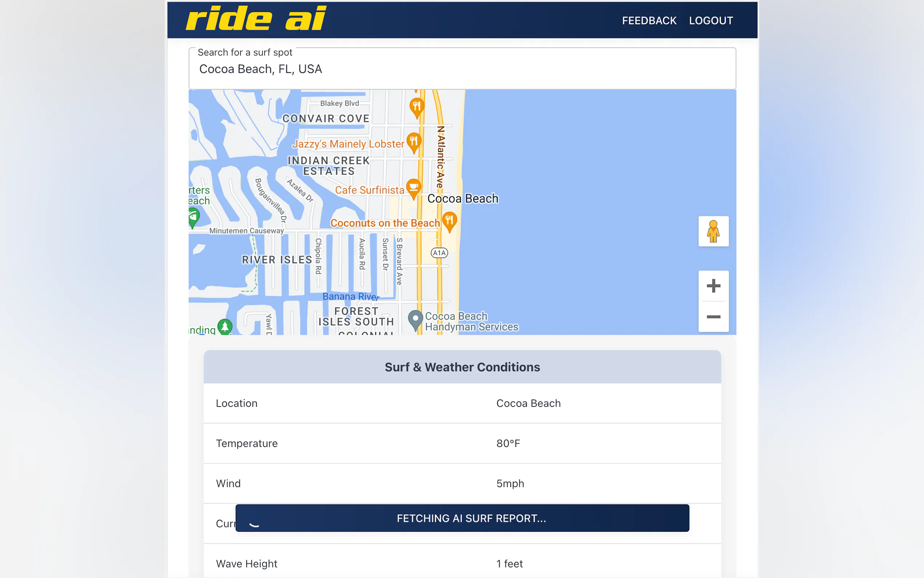Open the Feedback page

click(x=649, y=21)
